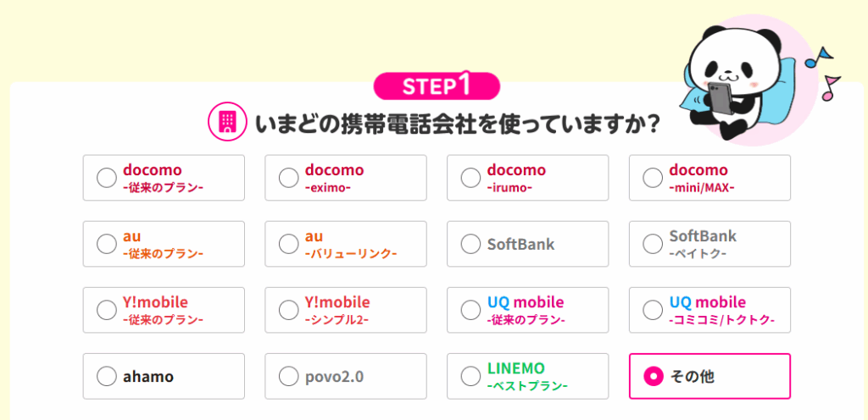Select docomo irumo as current carrier
The width and height of the screenshot is (868, 420).
point(527,177)
